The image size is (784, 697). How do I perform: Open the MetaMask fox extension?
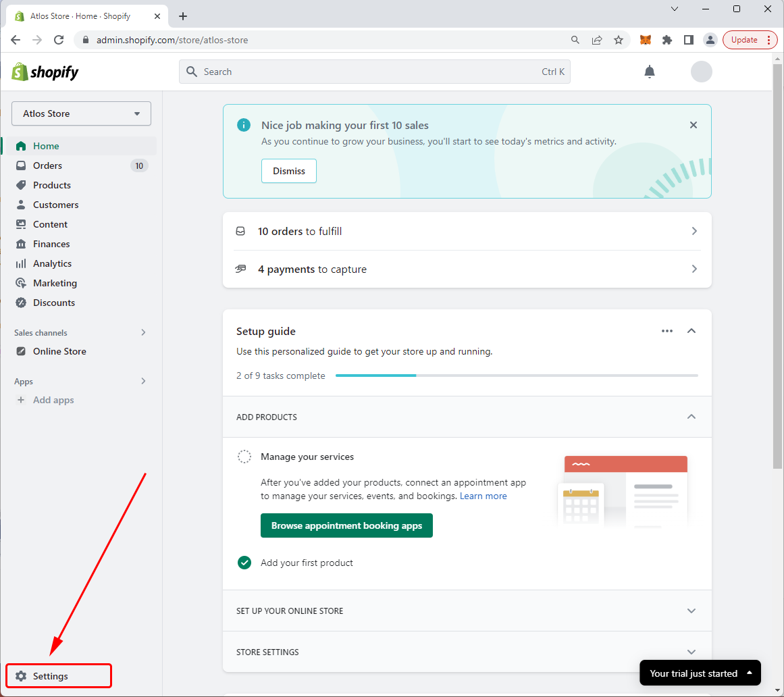(x=645, y=40)
